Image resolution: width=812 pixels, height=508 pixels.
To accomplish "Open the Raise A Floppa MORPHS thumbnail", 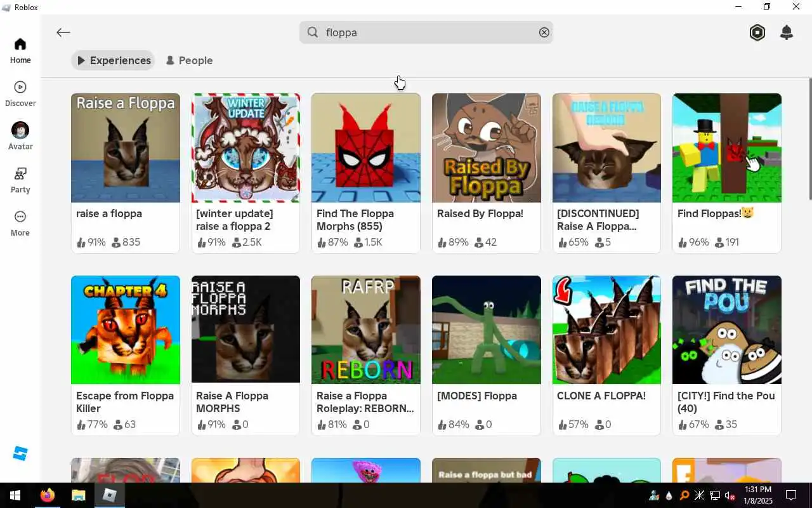I will pos(246,330).
